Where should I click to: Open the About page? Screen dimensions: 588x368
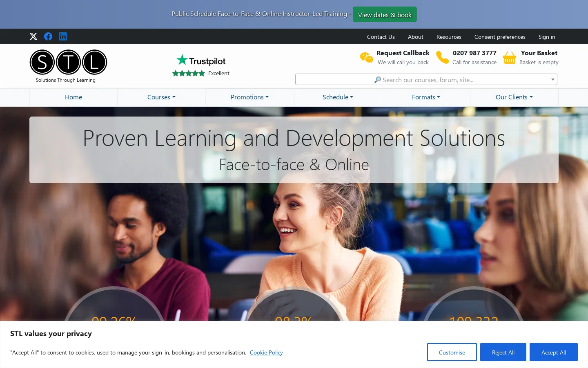416,37
